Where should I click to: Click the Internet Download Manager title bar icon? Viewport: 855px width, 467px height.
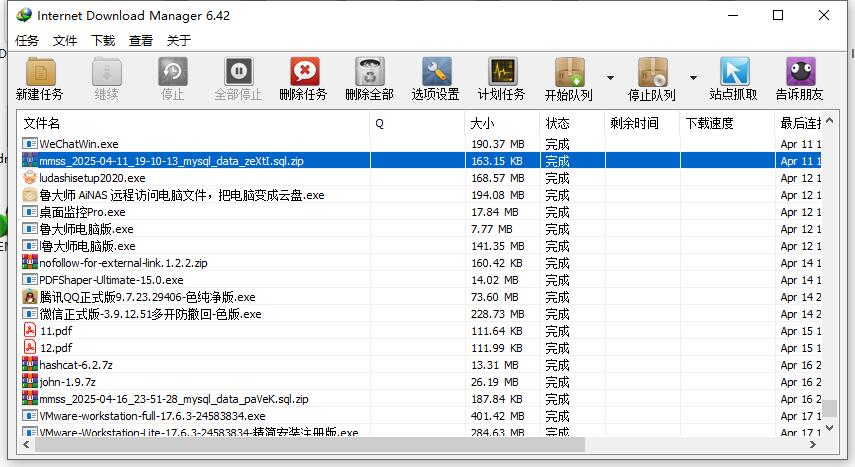point(24,15)
